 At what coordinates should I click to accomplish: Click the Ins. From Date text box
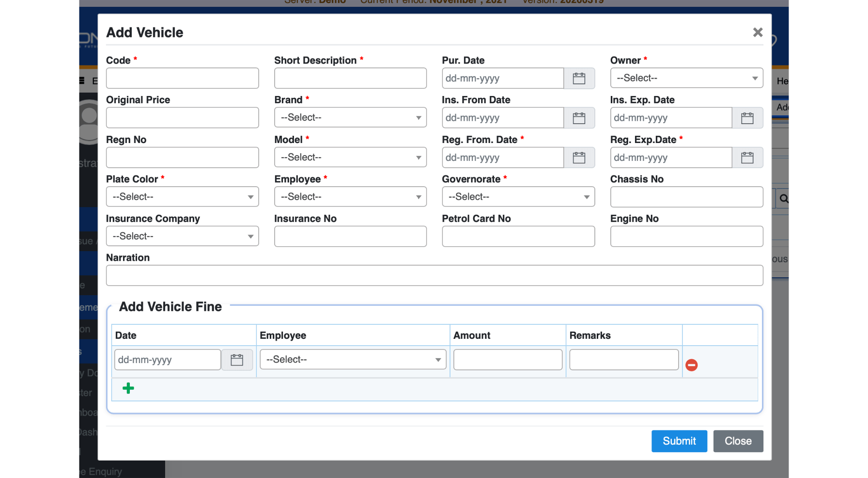pyautogui.click(x=503, y=118)
